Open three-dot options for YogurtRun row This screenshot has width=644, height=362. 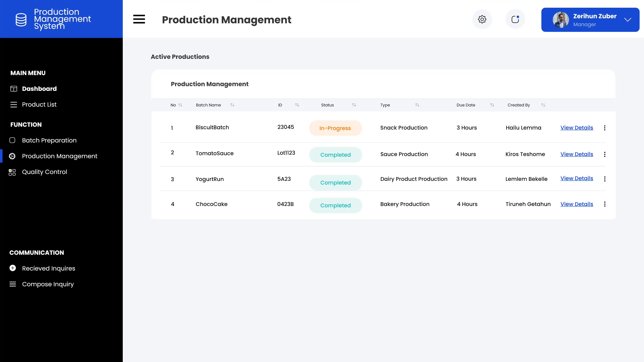click(x=604, y=179)
